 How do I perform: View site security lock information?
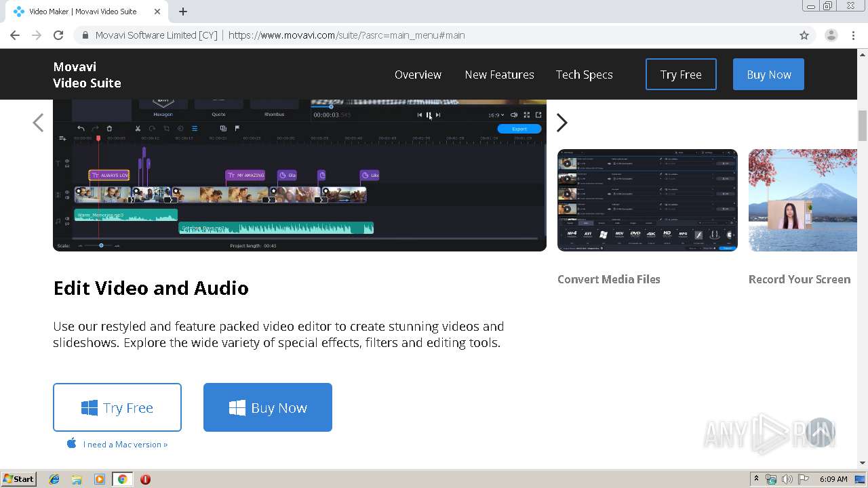click(x=85, y=35)
